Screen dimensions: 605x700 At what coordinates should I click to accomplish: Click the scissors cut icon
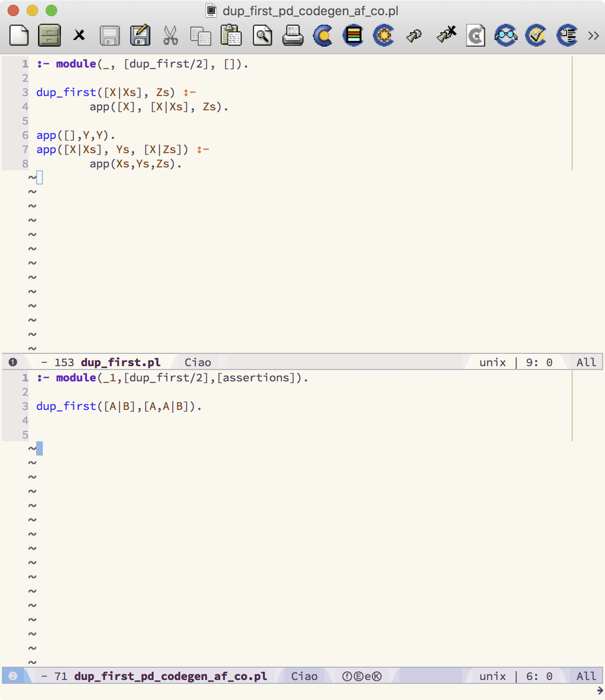click(x=170, y=36)
